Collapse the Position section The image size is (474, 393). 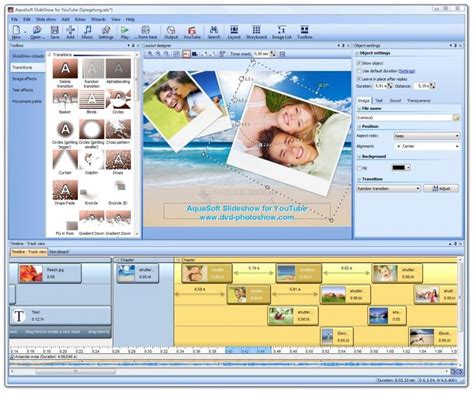pyautogui.click(x=359, y=127)
